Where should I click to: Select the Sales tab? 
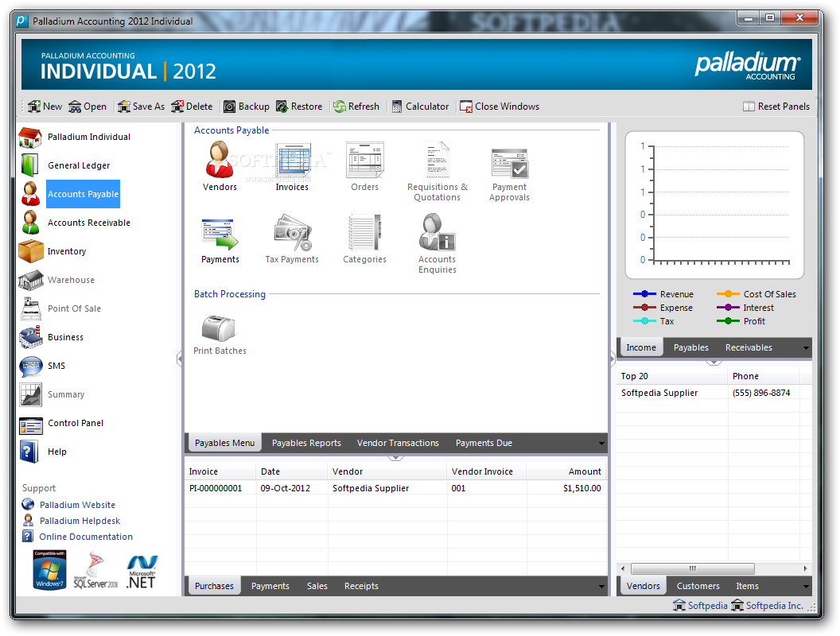(x=317, y=586)
